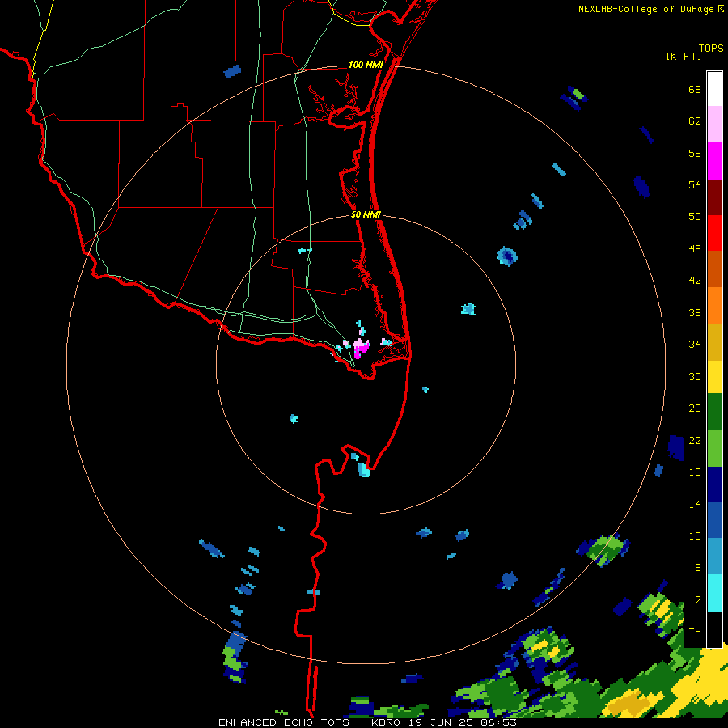Click the magenta swatch near 58

pos(714,161)
